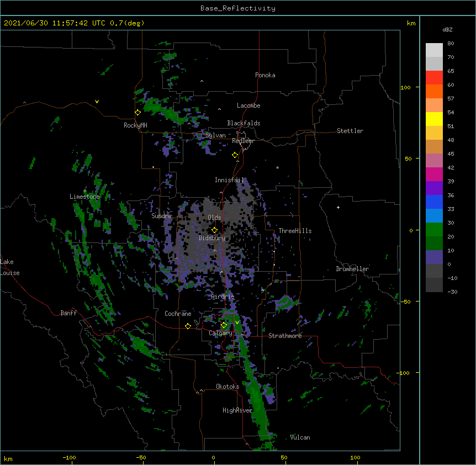
Task: Choose the purple 36-39 dBZ swatch
Action: click(x=434, y=188)
